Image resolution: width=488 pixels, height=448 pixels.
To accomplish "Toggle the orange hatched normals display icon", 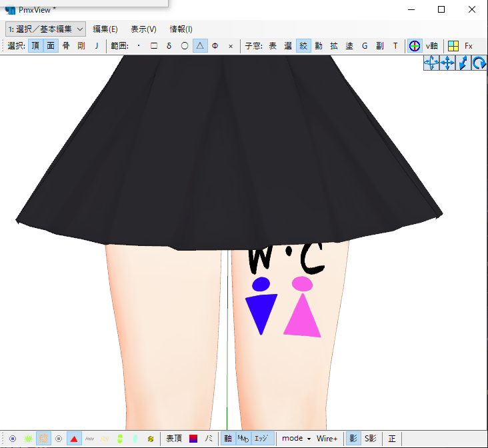I will [x=43, y=439].
